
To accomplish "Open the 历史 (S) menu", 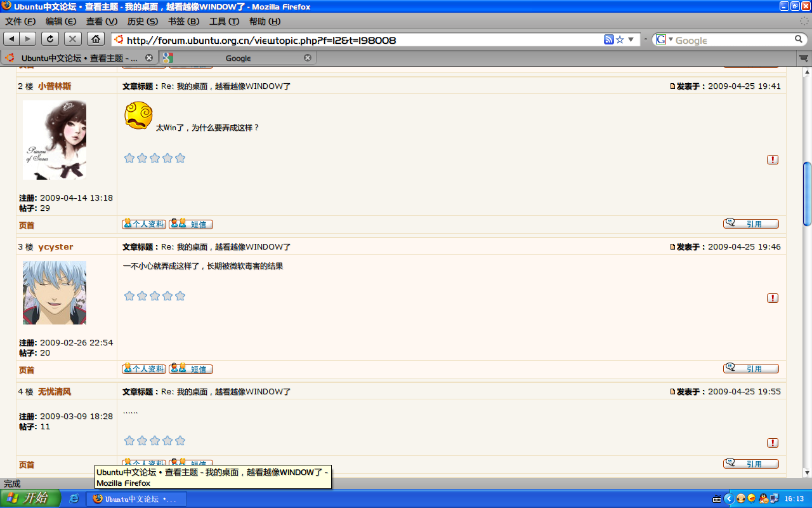I will 143,22.
